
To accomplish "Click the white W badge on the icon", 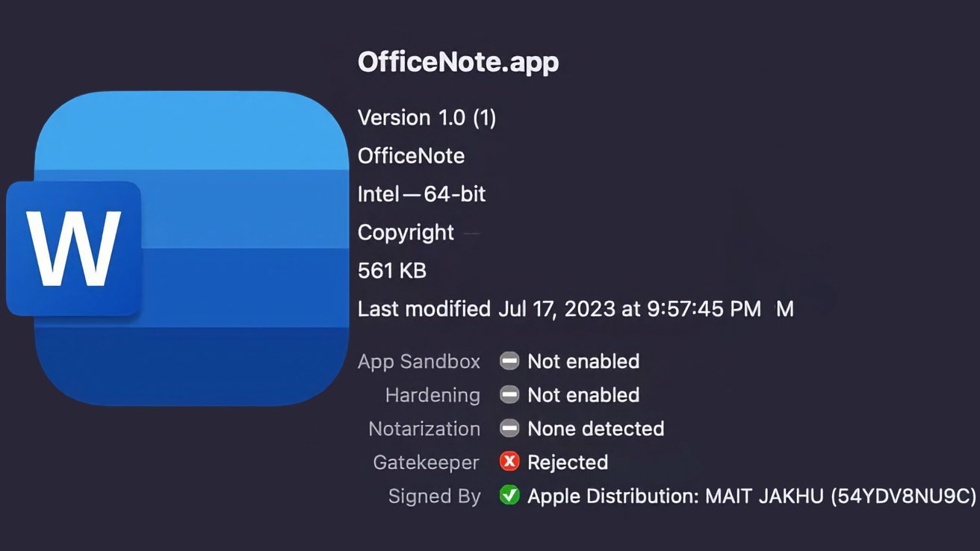I will 73,249.
